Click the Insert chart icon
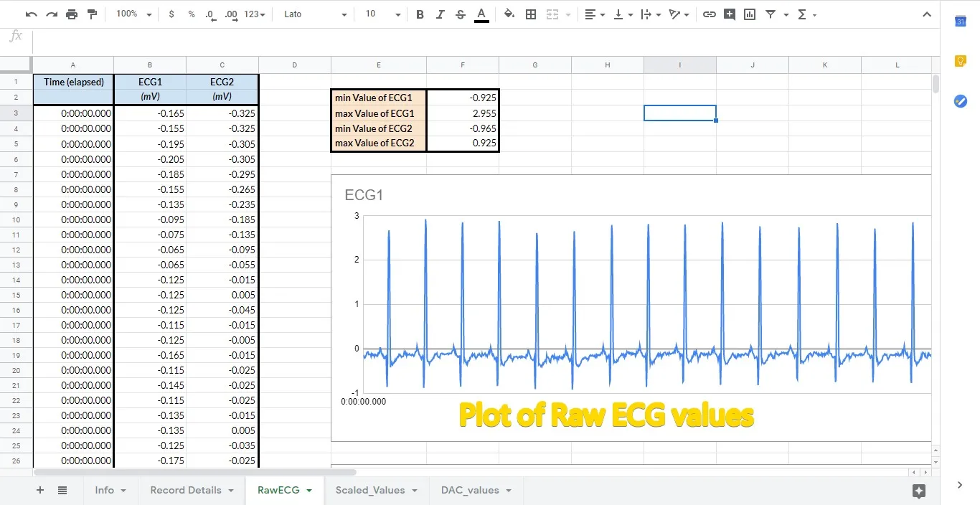 (750, 14)
